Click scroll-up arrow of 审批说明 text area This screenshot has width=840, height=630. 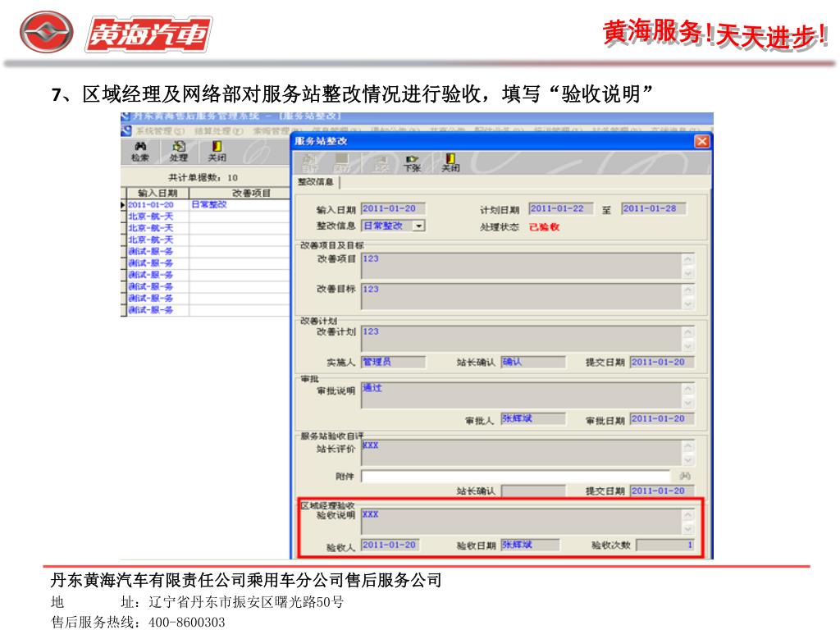pos(688,389)
